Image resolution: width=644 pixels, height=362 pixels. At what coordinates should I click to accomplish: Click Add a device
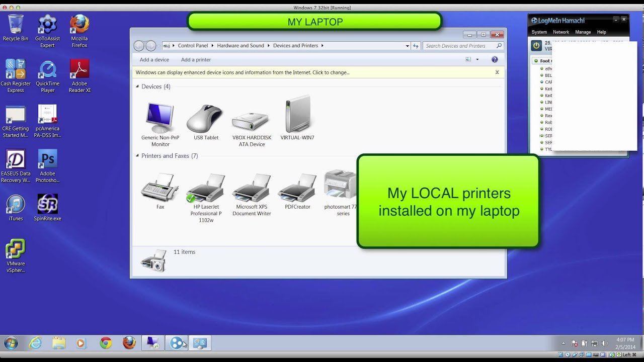click(154, 59)
